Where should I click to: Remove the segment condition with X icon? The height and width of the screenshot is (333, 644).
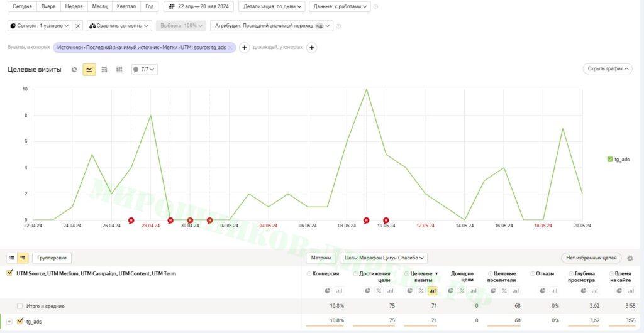(77, 26)
